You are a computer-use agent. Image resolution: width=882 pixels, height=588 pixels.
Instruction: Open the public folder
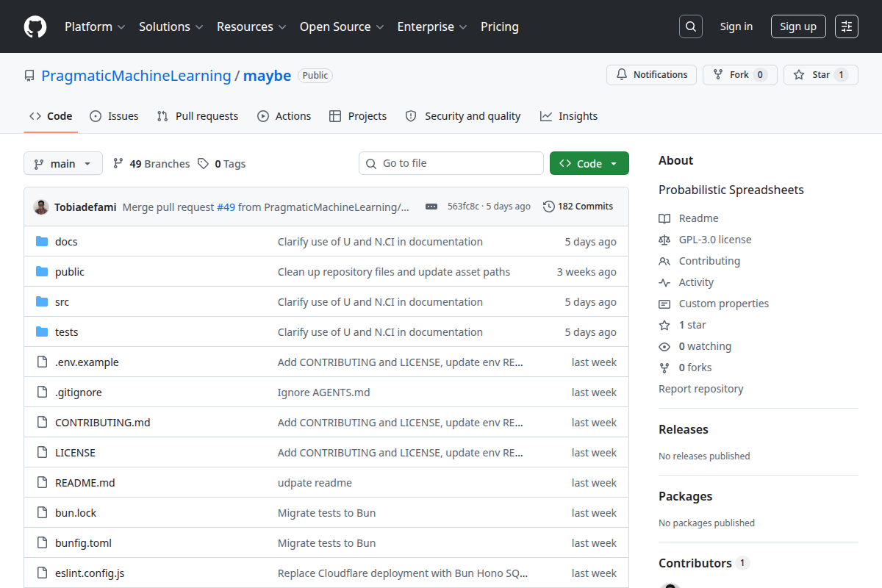tap(70, 272)
